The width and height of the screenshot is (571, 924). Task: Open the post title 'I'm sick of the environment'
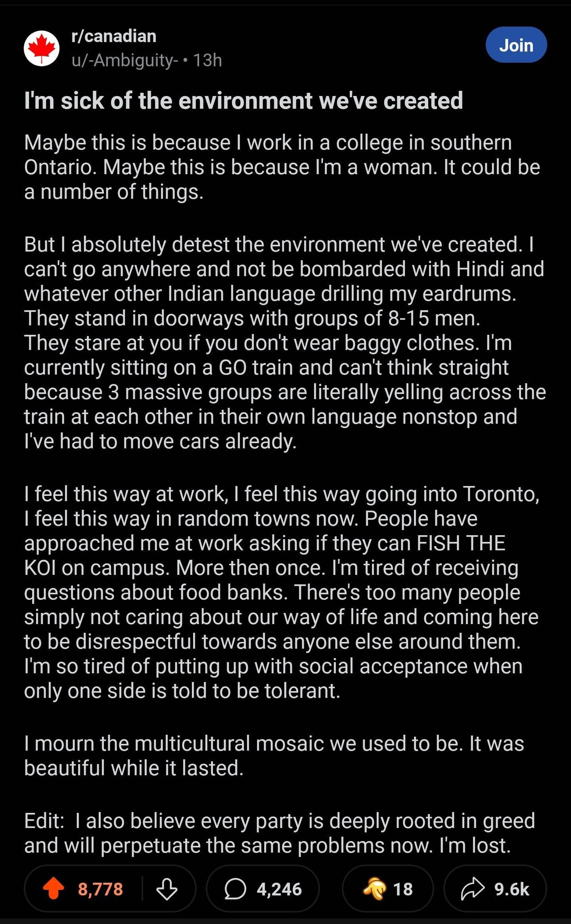(x=244, y=101)
